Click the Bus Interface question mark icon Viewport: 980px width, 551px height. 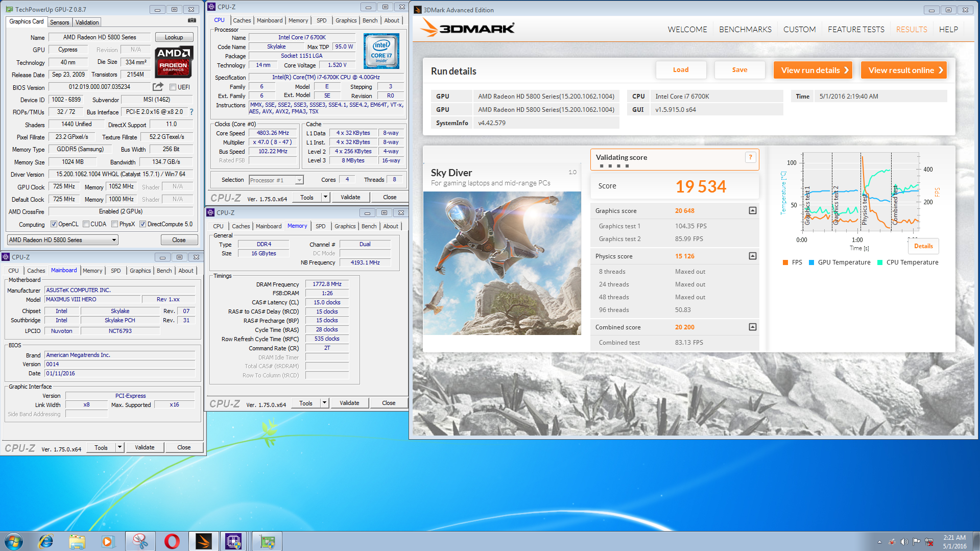[192, 112]
